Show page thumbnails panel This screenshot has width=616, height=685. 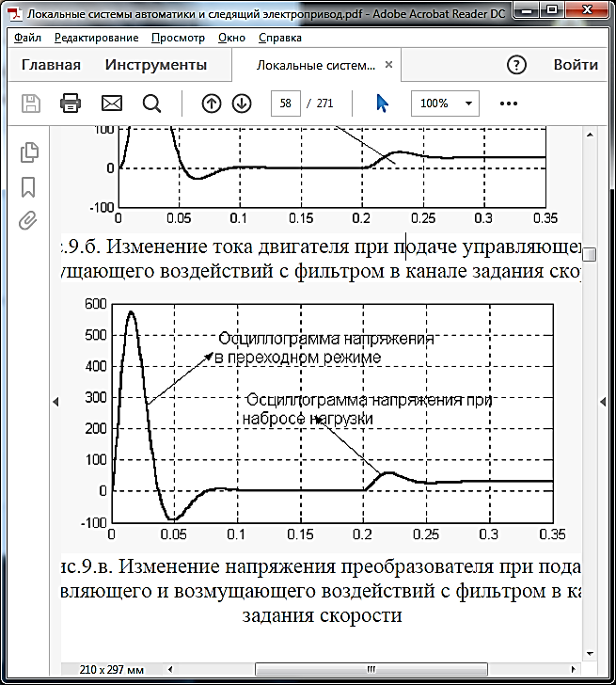[29, 152]
